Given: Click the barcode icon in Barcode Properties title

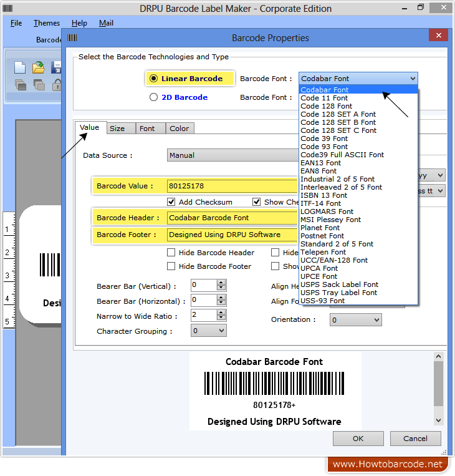Looking at the screenshot, I should 72,38.
